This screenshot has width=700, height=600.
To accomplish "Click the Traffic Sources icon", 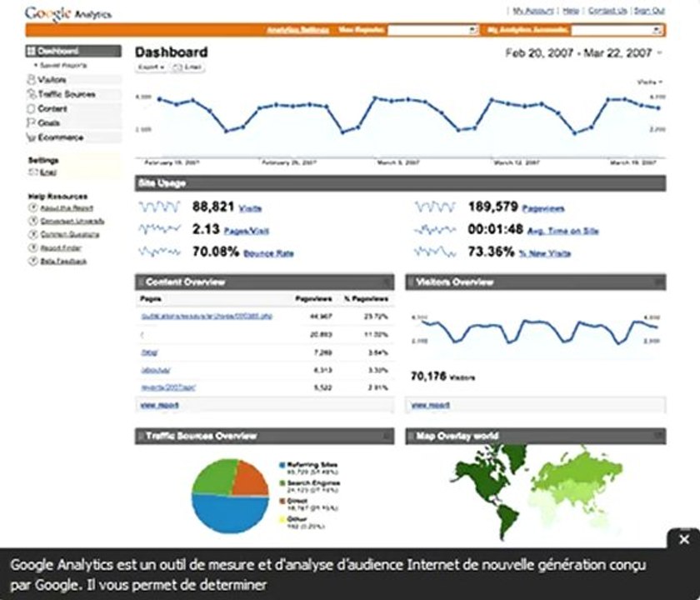I will [32, 94].
